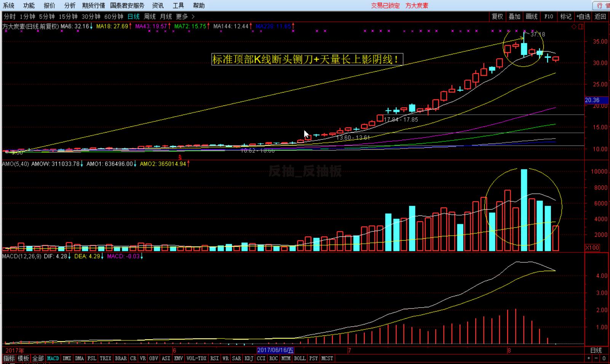Switch to 60分钟 chart period
This screenshot has width=610, height=364.
click(114, 16)
